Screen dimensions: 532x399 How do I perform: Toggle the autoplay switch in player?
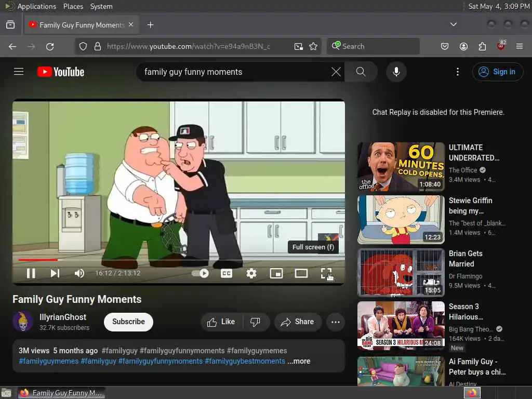tap(200, 273)
